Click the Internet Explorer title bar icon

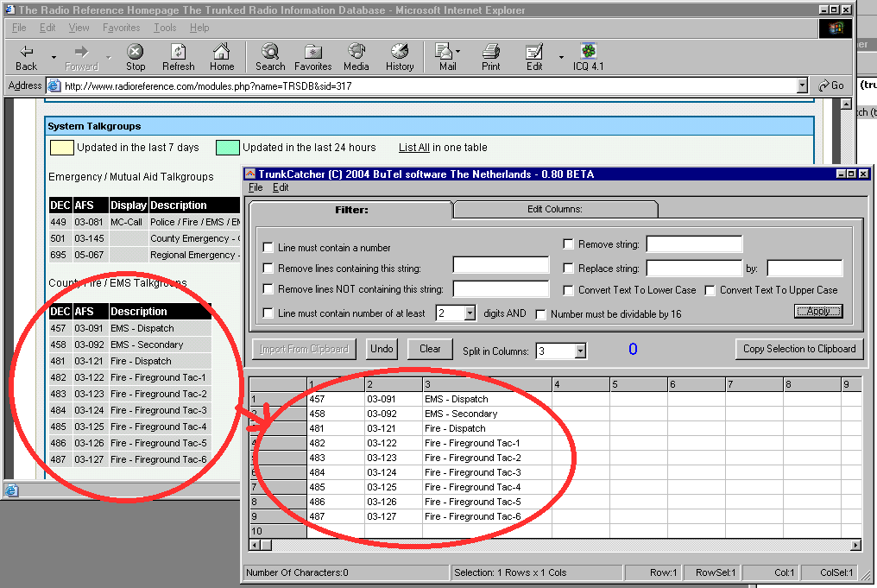[x=10, y=9]
